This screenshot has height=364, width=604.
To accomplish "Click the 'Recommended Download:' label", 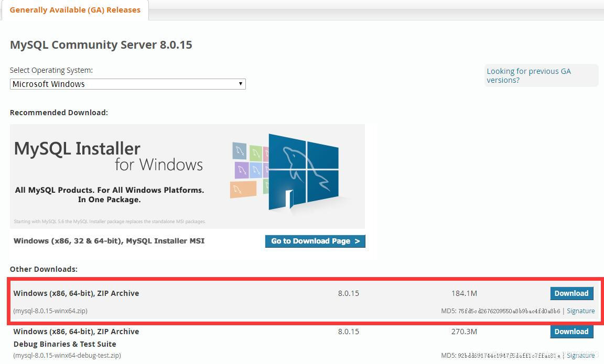I will point(59,113).
